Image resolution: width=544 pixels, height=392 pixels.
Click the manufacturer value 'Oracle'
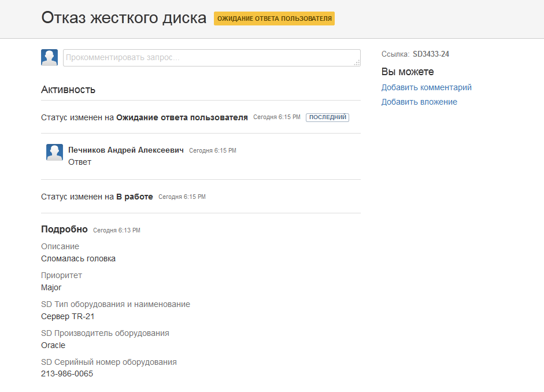coord(53,346)
